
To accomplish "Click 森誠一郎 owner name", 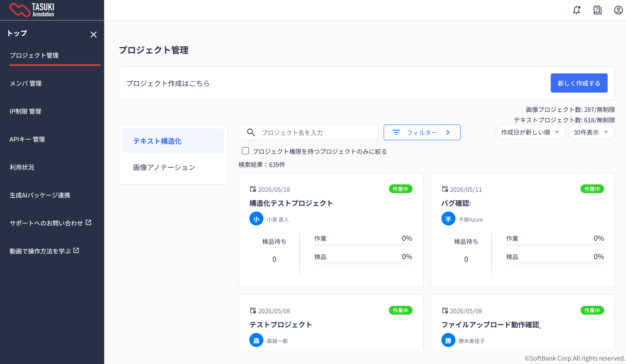I will (x=277, y=341).
